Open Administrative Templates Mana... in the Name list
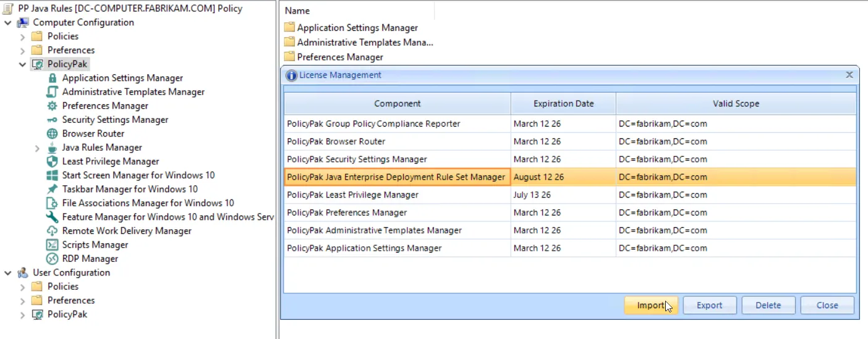The image size is (868, 339). click(x=365, y=42)
